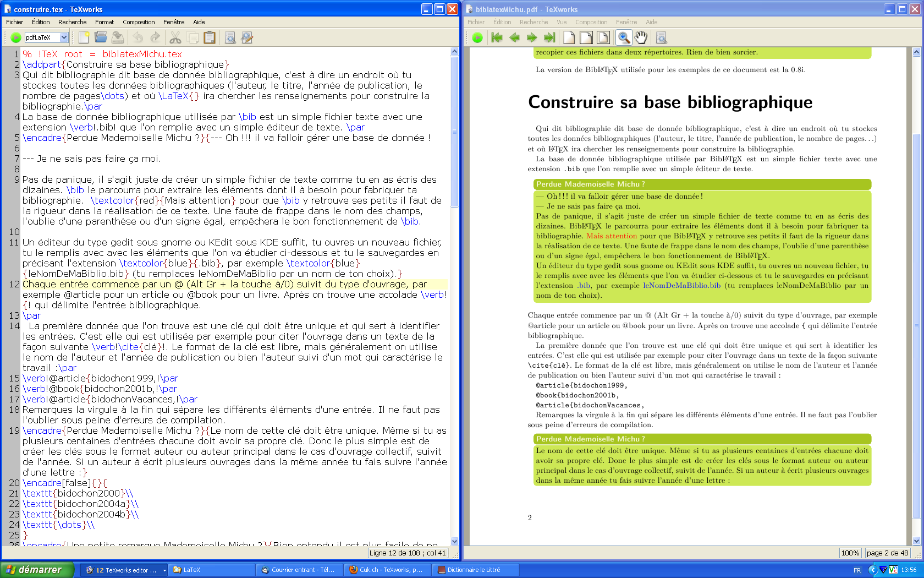
Task: Click the Copy icon in editor toolbar
Action: (193, 37)
